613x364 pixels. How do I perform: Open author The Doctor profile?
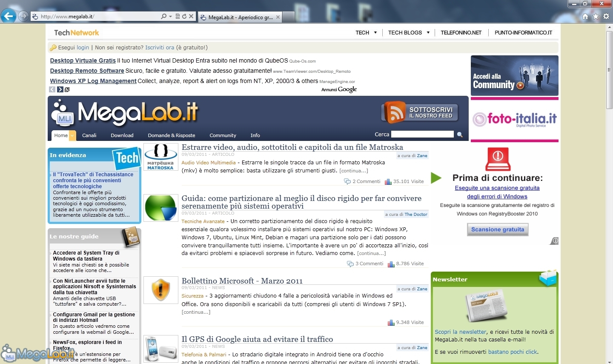416,215
